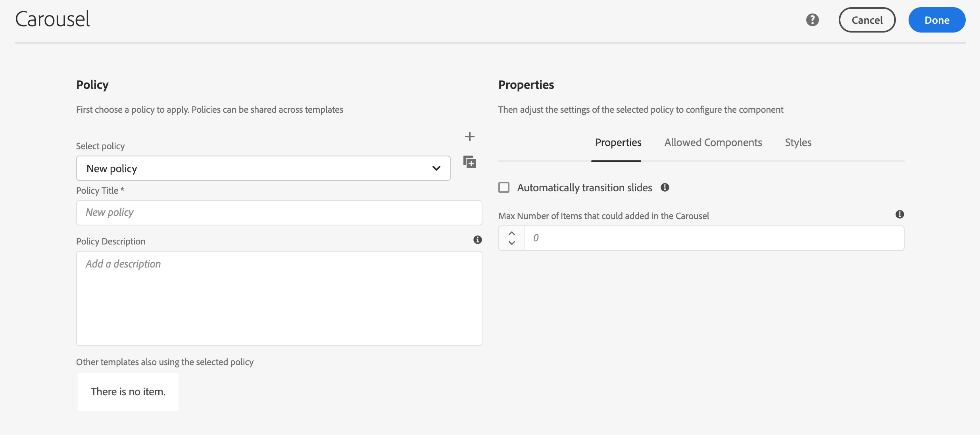Click into the Policy Description textarea
The height and width of the screenshot is (435, 980).
(279, 298)
